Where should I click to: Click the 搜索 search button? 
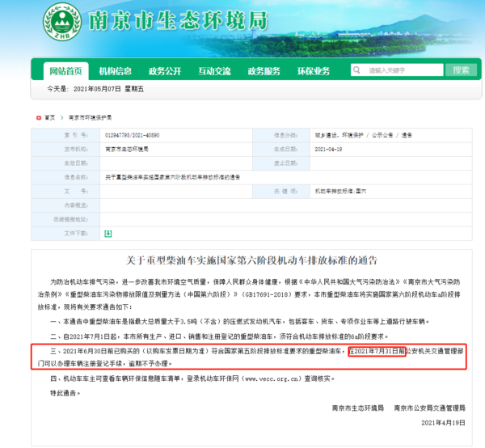(x=462, y=70)
